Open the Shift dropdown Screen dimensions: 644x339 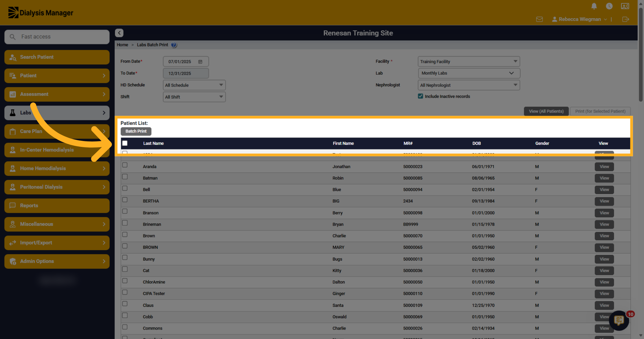pos(194,97)
